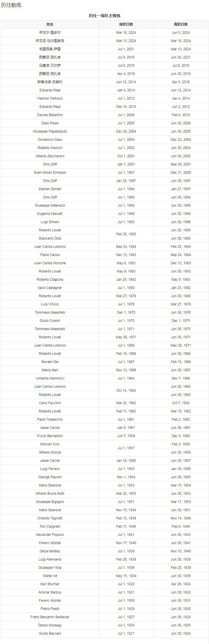
Task: Select coach 毛里西奥·萨里 in the table
Action: click(50, 49)
